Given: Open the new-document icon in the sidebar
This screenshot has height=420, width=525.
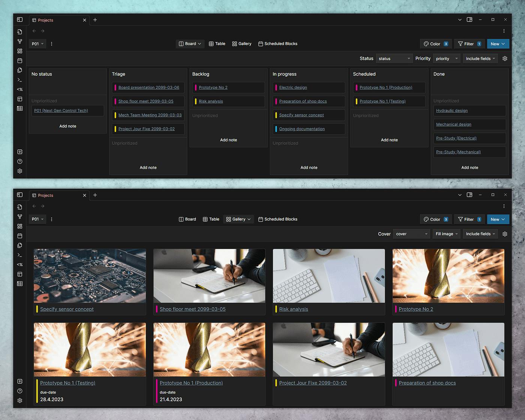Looking at the screenshot, I should pyautogui.click(x=19, y=32).
